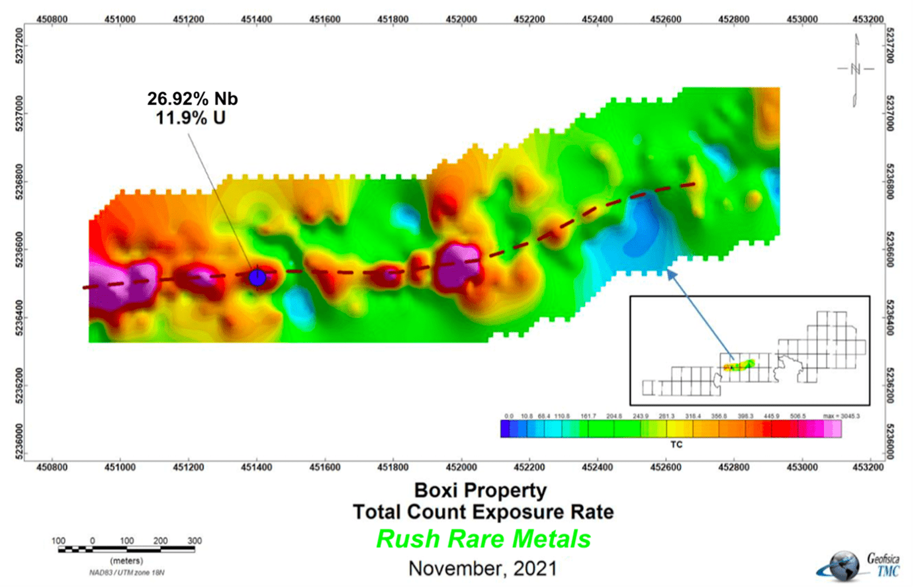Click the 506.5 value on the color legend
Image resolution: width=914 pixels, height=588 pixels.
coord(797,416)
